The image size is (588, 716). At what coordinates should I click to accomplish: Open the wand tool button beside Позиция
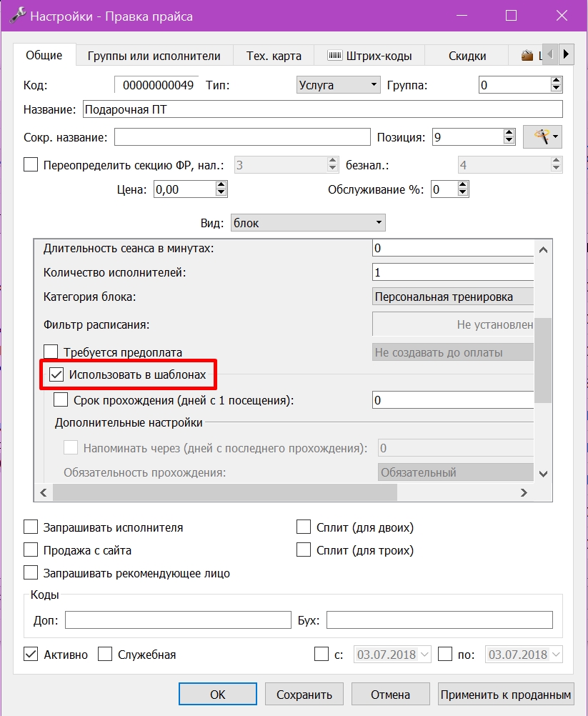542,137
